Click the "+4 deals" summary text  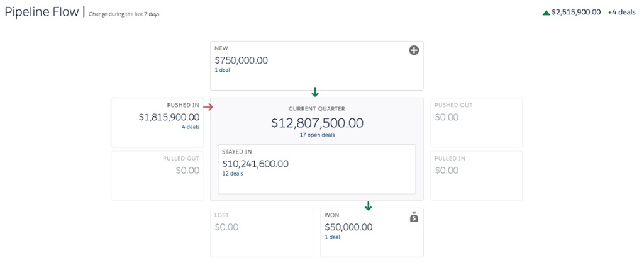(621, 13)
